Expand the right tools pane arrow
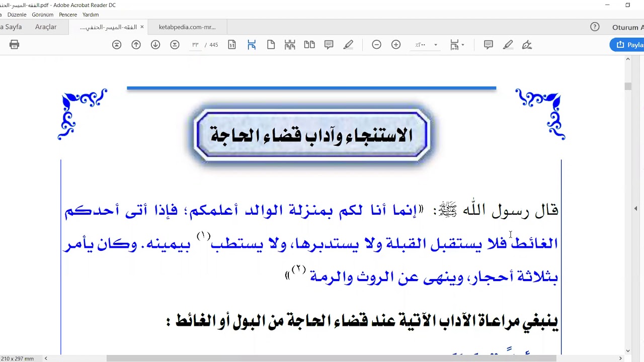 635,208
